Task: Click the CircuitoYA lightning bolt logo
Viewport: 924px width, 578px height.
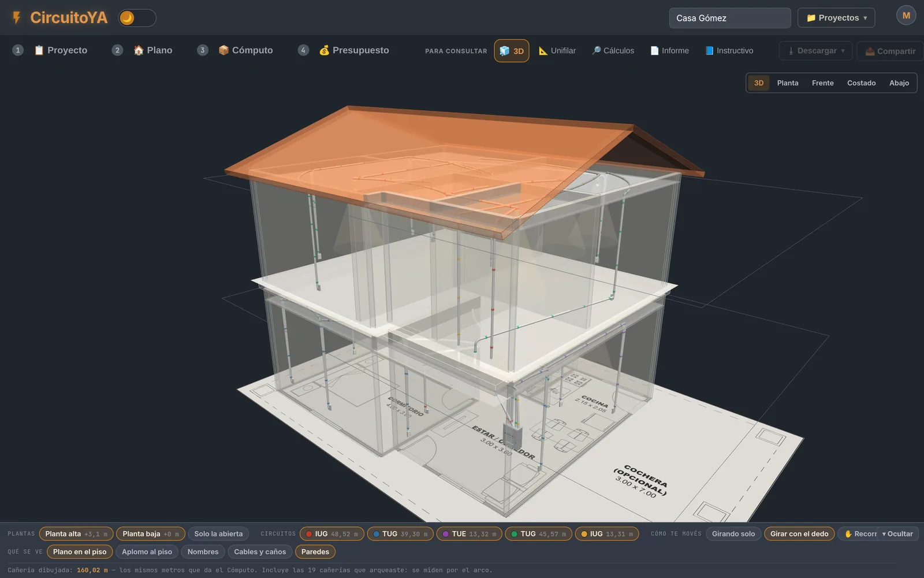Action: pyautogui.click(x=17, y=18)
